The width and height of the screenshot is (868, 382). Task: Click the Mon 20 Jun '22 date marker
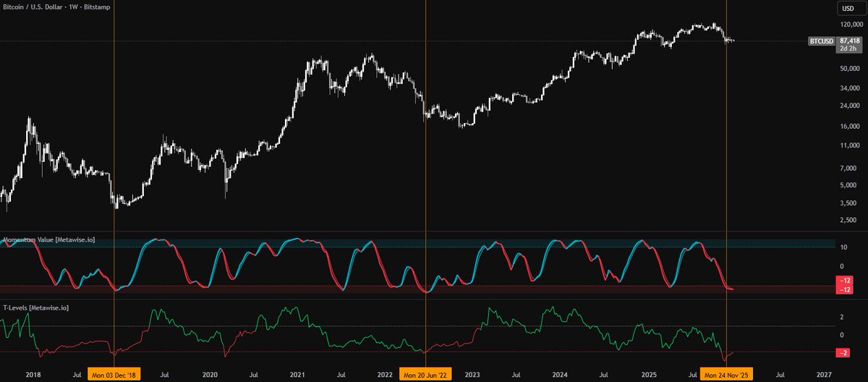point(426,375)
